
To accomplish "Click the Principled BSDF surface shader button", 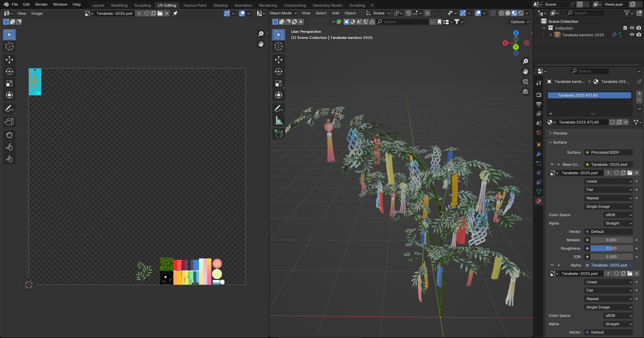I will (609, 152).
